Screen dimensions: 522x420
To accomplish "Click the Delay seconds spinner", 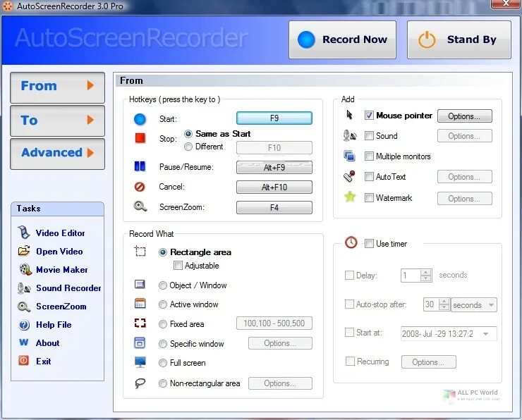I will coord(426,276).
